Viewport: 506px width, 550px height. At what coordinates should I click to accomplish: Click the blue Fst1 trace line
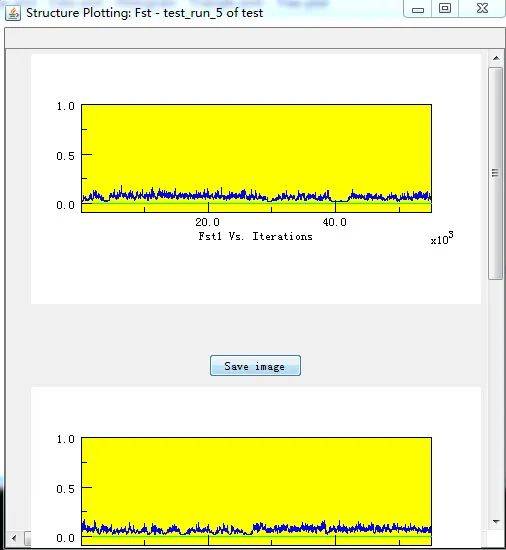[256, 196]
